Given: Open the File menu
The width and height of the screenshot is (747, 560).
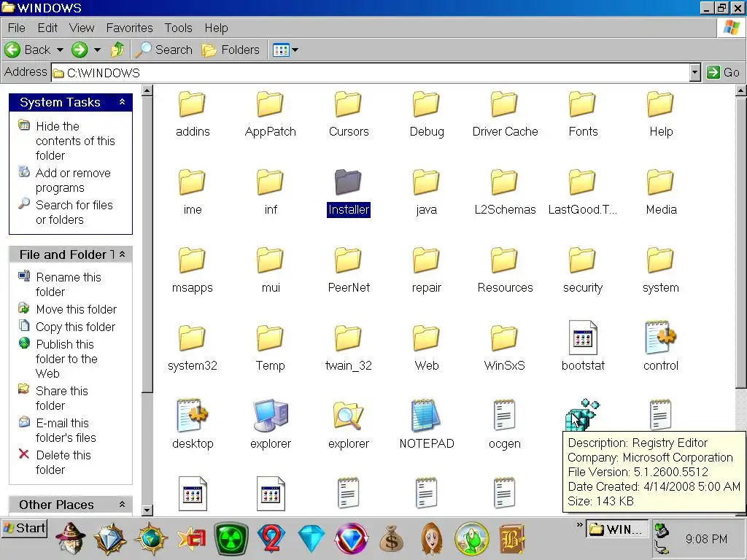Looking at the screenshot, I should pyautogui.click(x=17, y=28).
